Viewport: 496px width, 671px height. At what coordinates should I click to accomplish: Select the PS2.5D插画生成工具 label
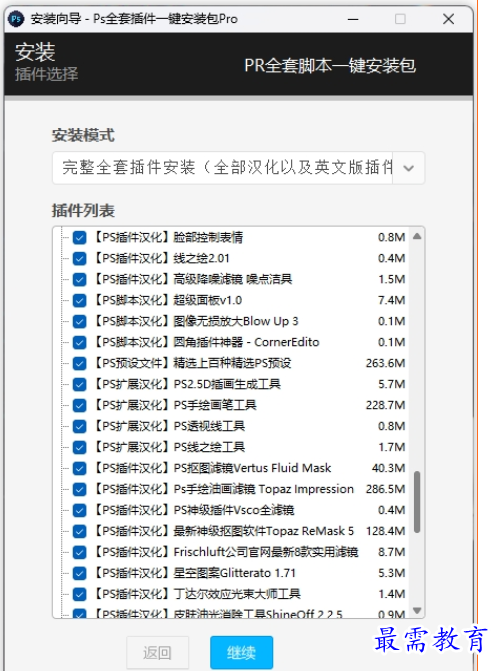(187, 384)
